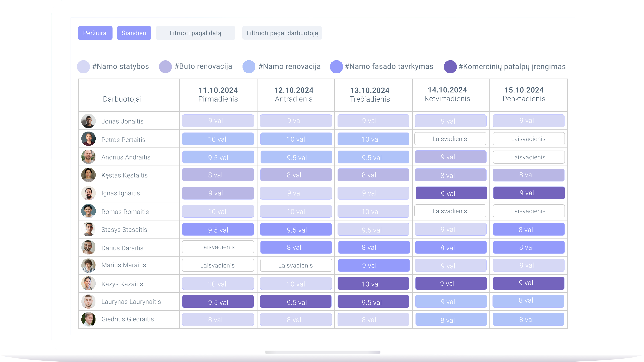Click the 15.10.2024 Penktadienis header
The height and width of the screenshot is (362, 644).
524,94
